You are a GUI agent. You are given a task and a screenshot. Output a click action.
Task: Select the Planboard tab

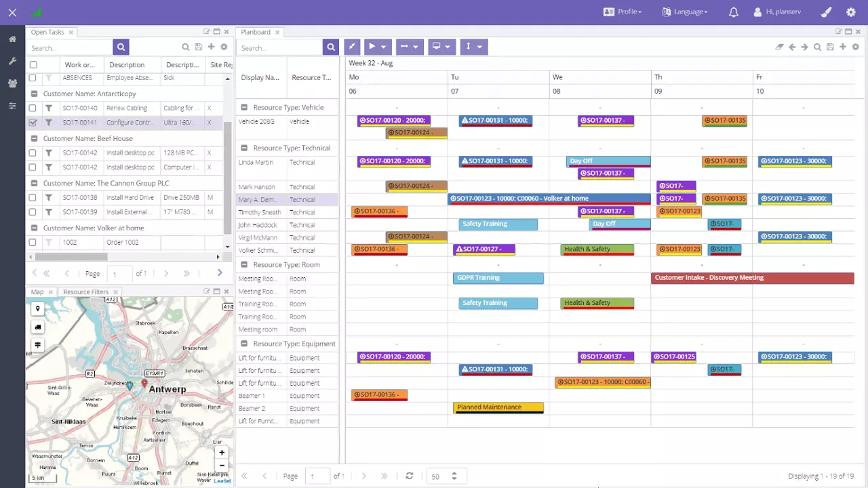click(x=256, y=32)
